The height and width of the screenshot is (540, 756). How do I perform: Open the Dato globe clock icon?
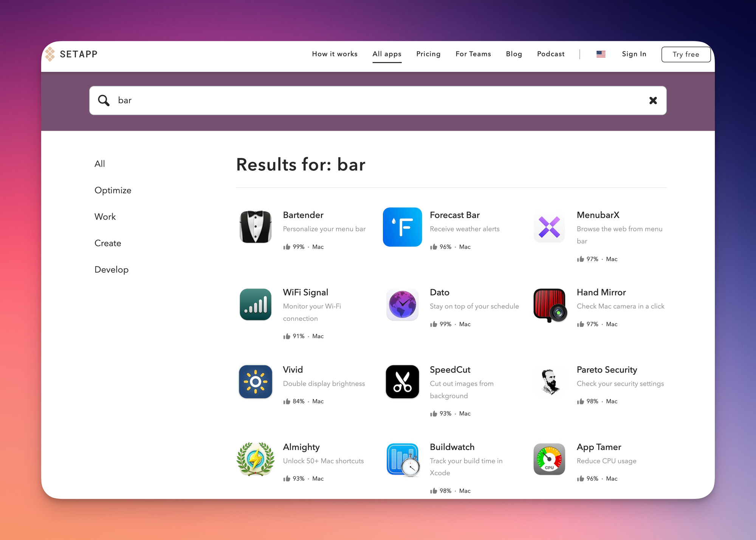click(402, 304)
